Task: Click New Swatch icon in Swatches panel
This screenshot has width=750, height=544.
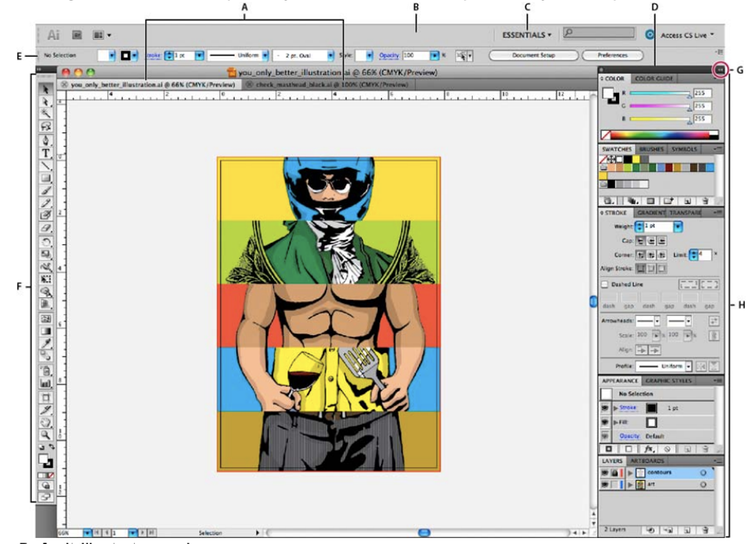Action: pyautogui.click(x=687, y=201)
